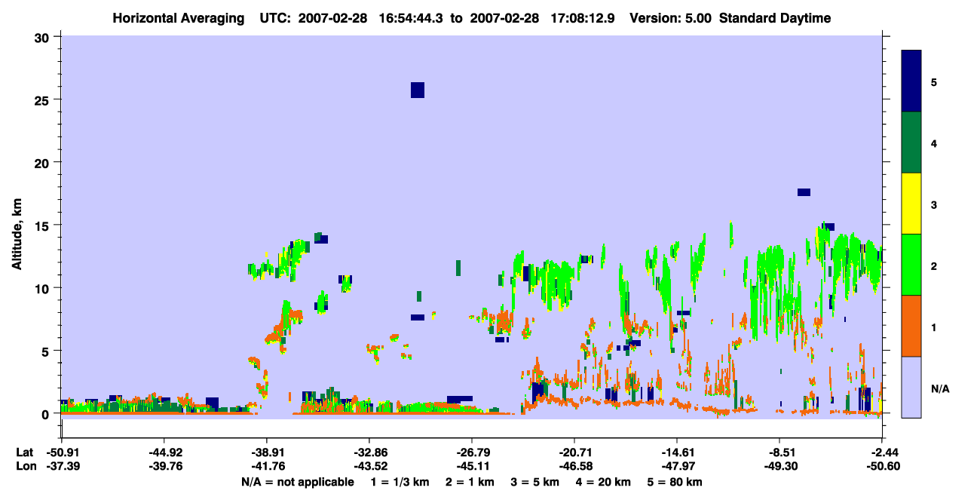Click the longitude value -37.39
The height and width of the screenshot is (503, 980).
click(x=62, y=466)
